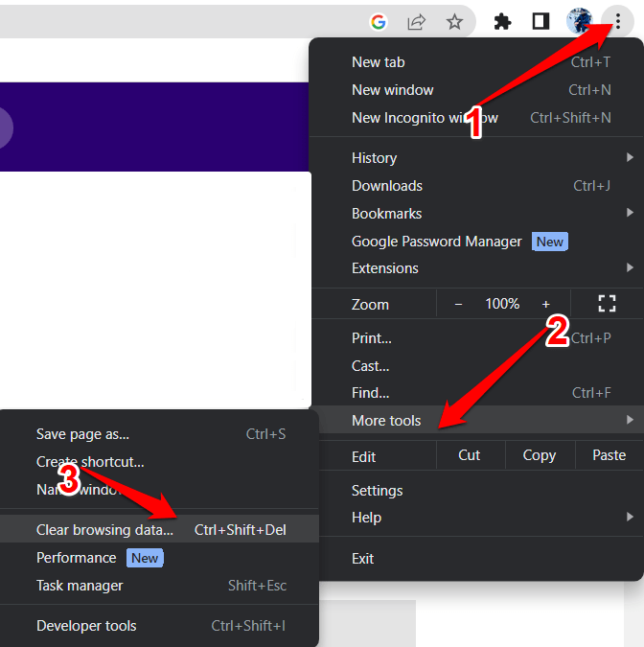Bookmark this page with star icon

pos(455,22)
